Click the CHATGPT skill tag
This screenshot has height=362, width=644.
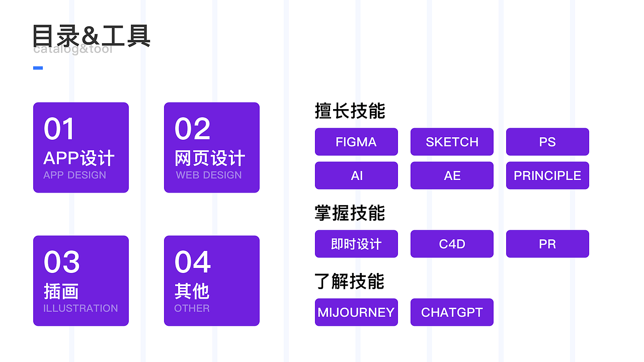[x=452, y=312]
